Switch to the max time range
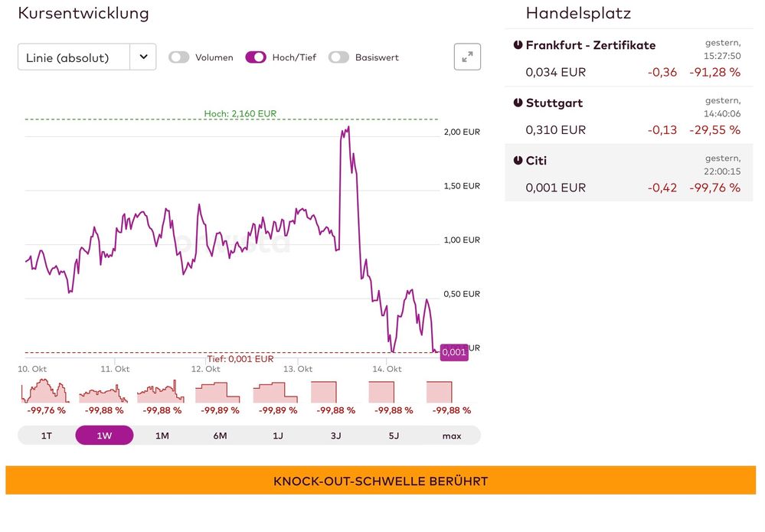This screenshot has width=765, height=532. (452, 436)
